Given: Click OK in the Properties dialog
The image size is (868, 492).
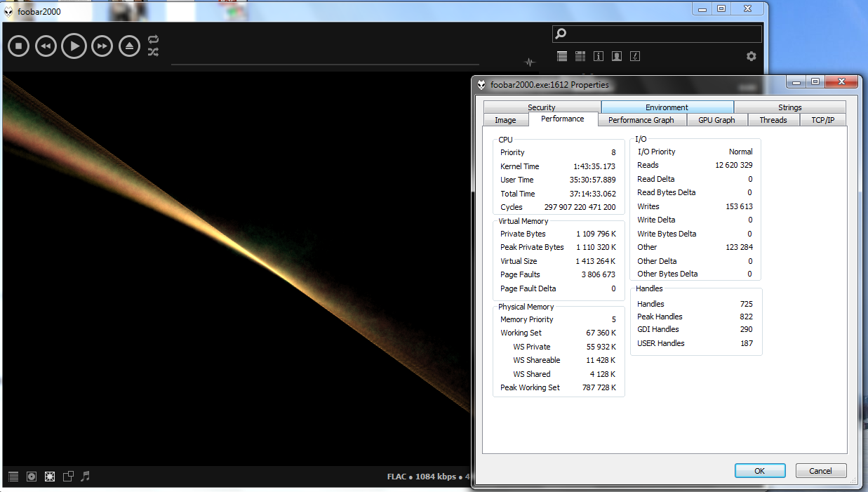Looking at the screenshot, I should pyautogui.click(x=759, y=471).
